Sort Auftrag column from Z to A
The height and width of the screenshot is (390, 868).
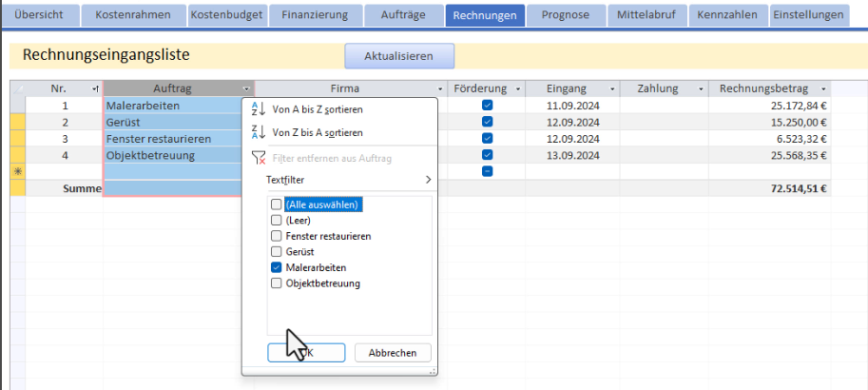point(317,133)
